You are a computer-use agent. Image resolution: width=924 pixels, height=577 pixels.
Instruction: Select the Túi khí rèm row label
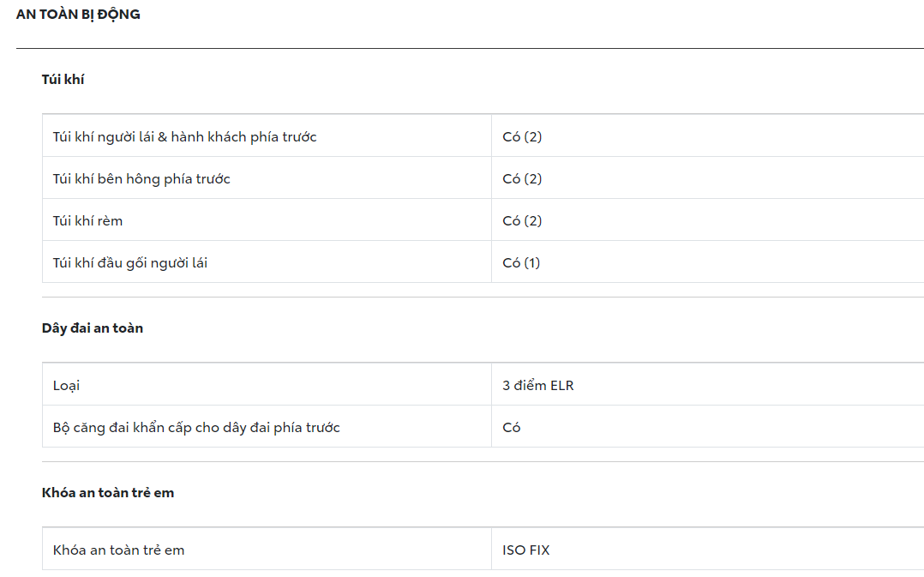click(x=87, y=221)
